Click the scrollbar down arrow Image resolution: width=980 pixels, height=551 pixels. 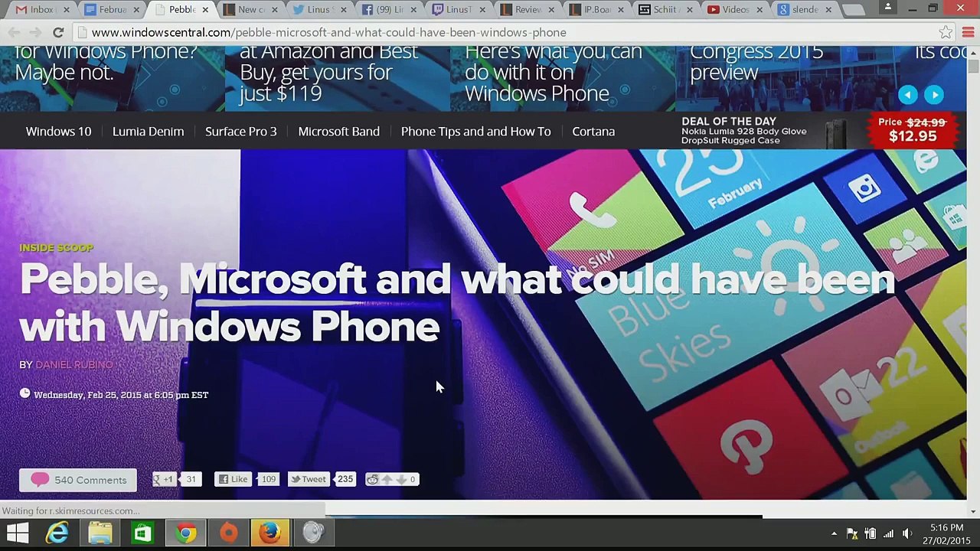pos(973,511)
